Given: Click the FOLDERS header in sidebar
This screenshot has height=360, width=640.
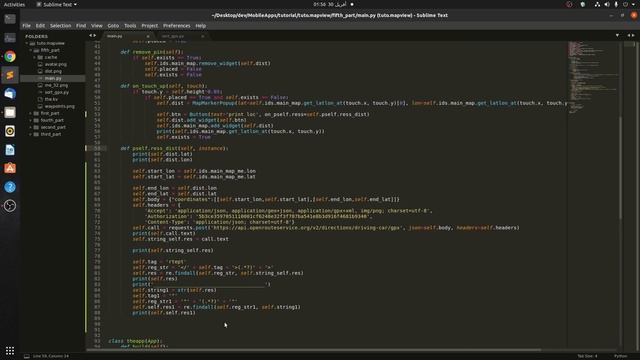Looking at the screenshot, I should point(36,36).
